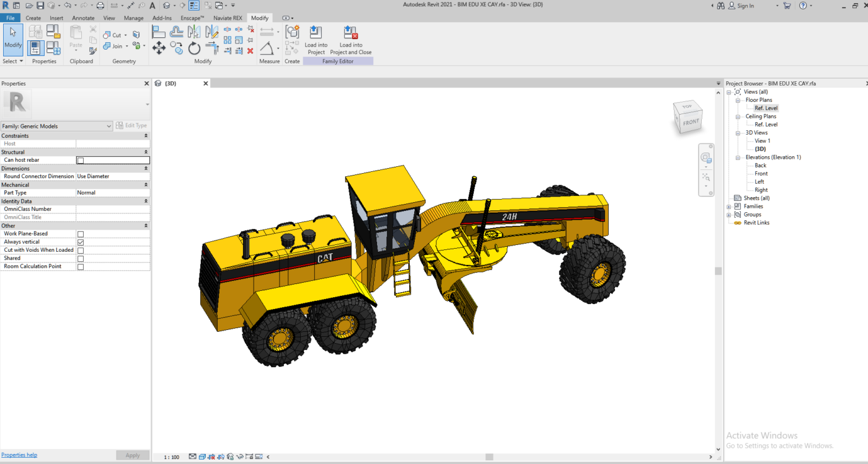This screenshot has height=464, width=868.
Task: Toggle the Shared checkbox
Action: 81,258
